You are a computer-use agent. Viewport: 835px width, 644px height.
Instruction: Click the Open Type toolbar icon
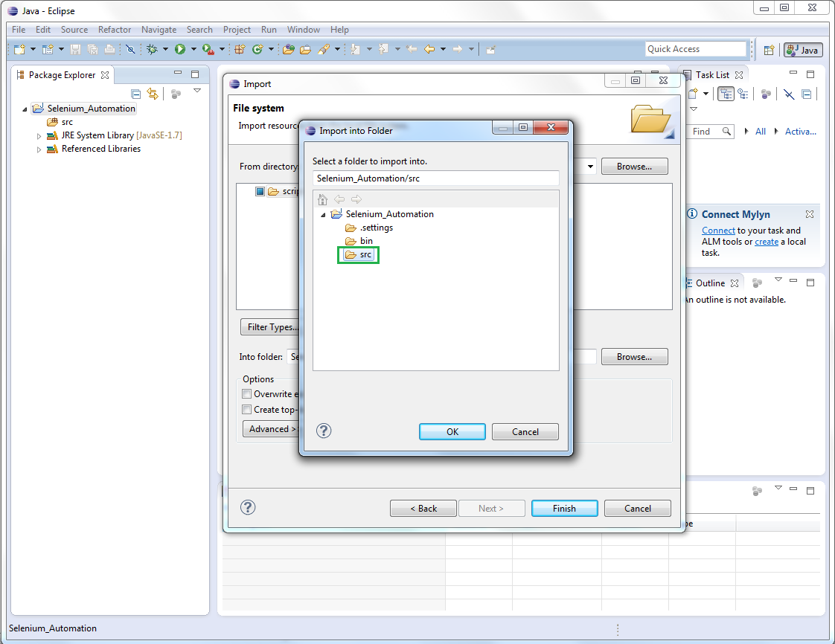[x=289, y=50]
